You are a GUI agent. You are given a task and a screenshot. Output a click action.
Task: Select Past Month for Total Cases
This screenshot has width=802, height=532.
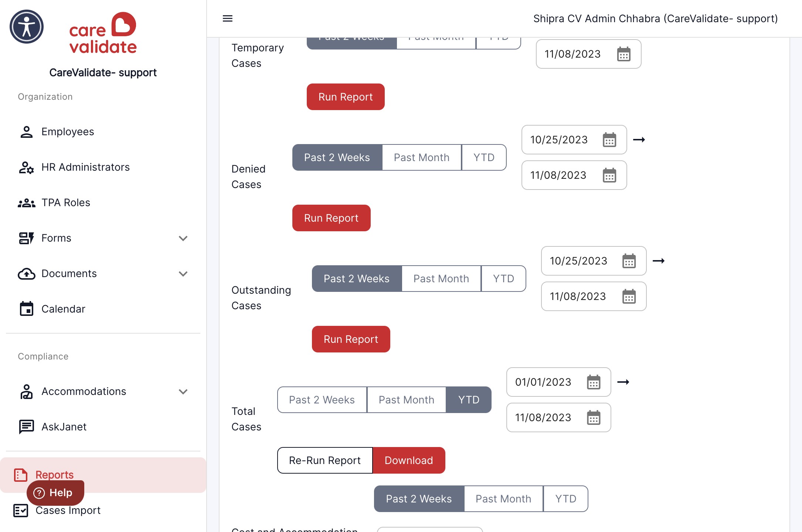click(x=407, y=400)
